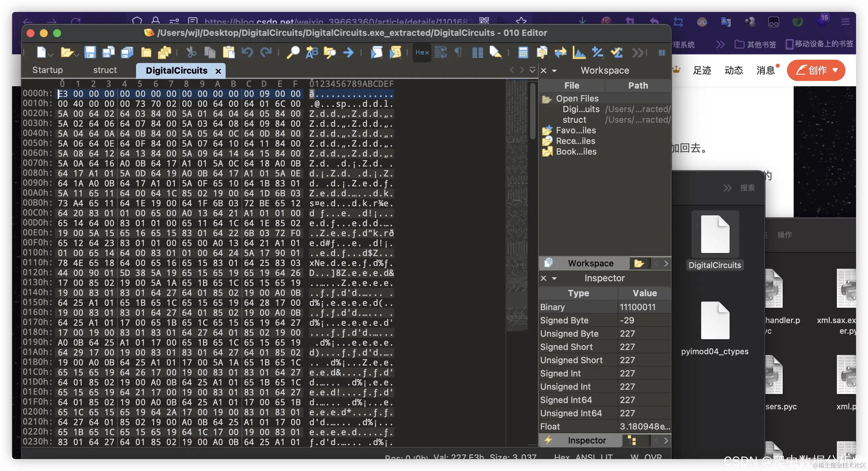Click the hex editor vertical scrollbar
This screenshot has width=868, height=471.
[533, 111]
